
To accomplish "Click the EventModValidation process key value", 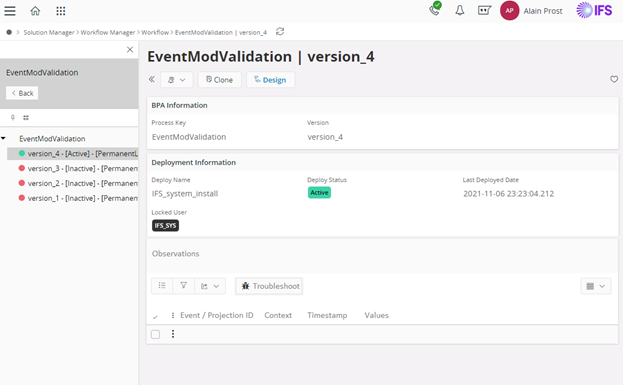I will (189, 137).
